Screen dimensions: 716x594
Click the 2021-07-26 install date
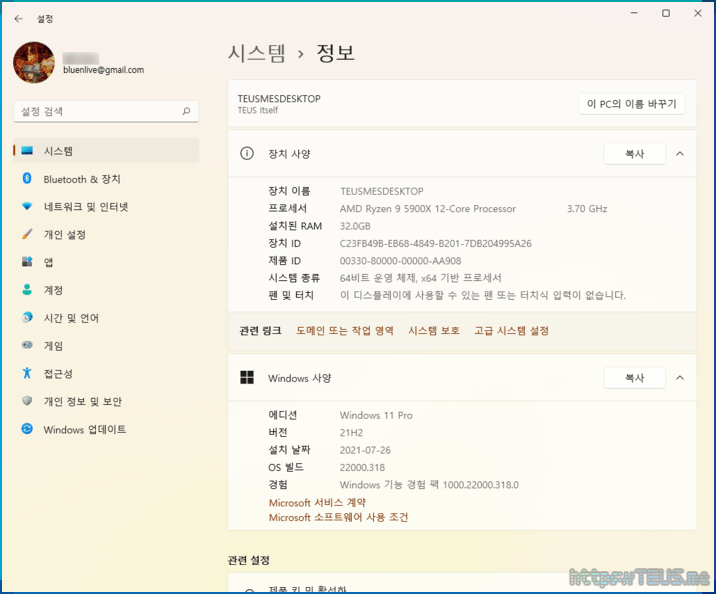pos(365,450)
